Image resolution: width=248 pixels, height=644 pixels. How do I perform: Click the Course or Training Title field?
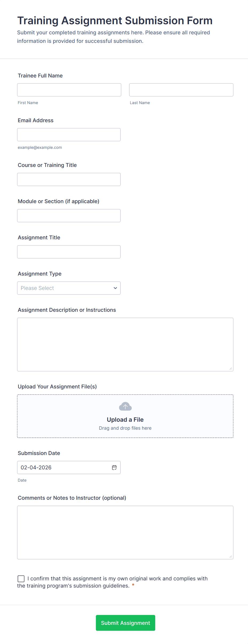(x=69, y=179)
